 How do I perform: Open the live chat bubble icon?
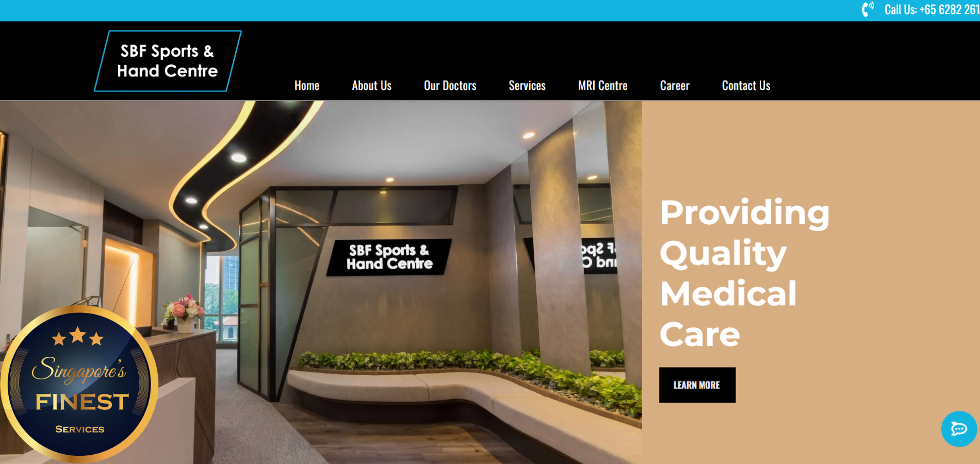point(959,428)
